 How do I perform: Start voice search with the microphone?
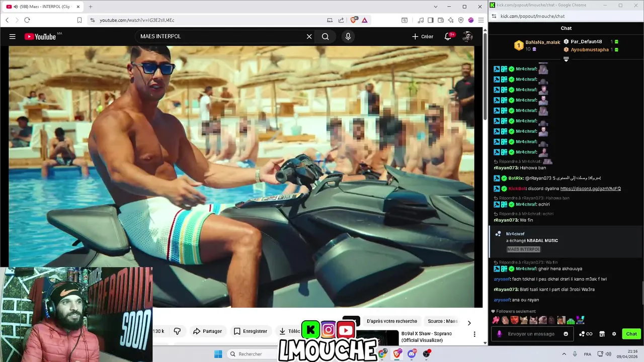coord(348,36)
